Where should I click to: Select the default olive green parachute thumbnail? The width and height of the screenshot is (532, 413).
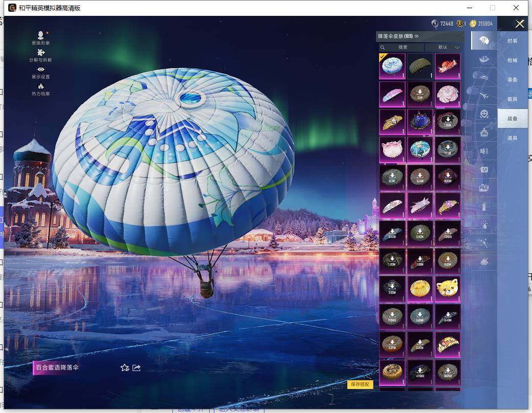click(x=420, y=66)
